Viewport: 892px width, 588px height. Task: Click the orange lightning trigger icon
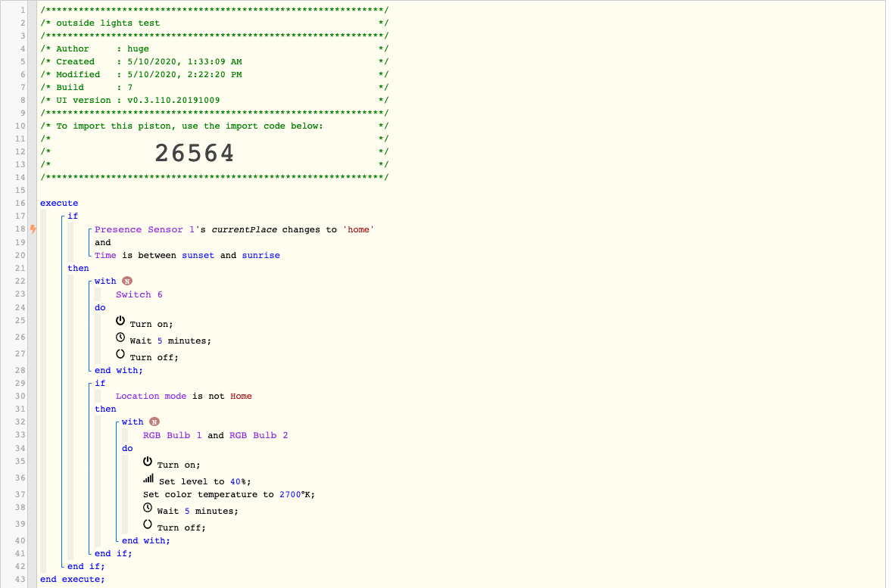[33, 229]
